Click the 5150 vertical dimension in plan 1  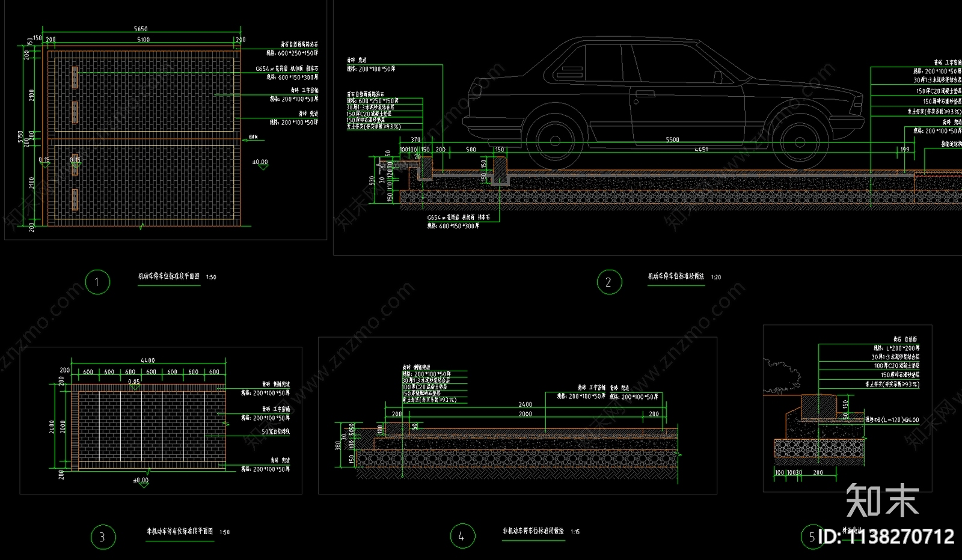[x=20, y=137]
